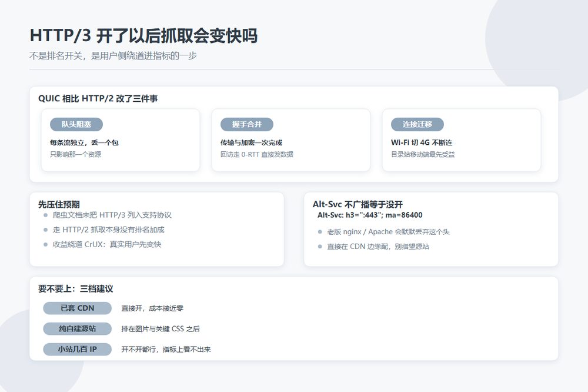Click the title 'HTTP/3 开了以后抓取会变快吗'
The width and height of the screenshot is (588, 392).
point(143,36)
